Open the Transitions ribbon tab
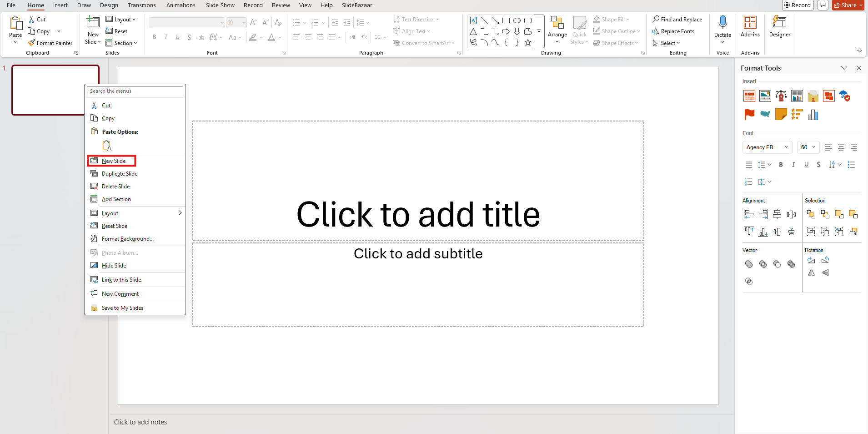868x434 pixels. [x=141, y=5]
